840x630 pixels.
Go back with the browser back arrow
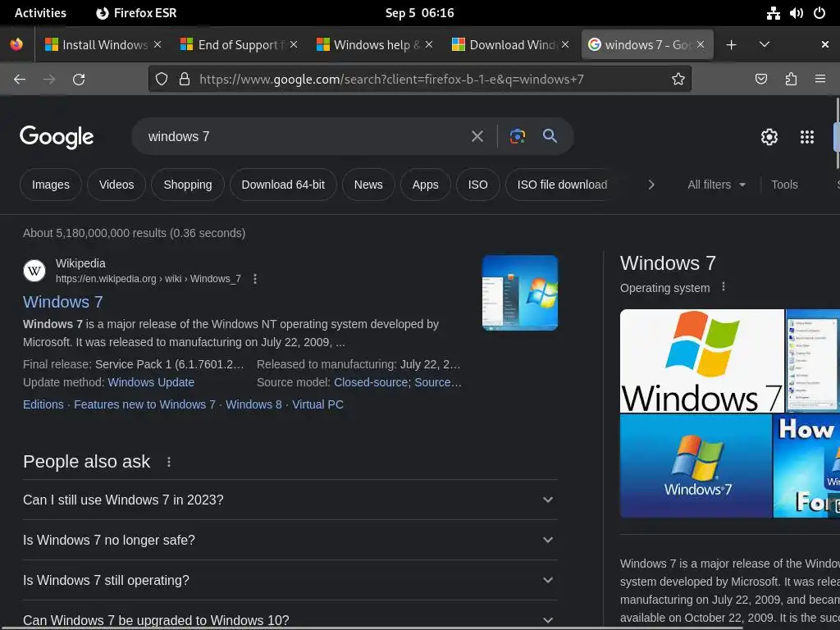(x=20, y=80)
